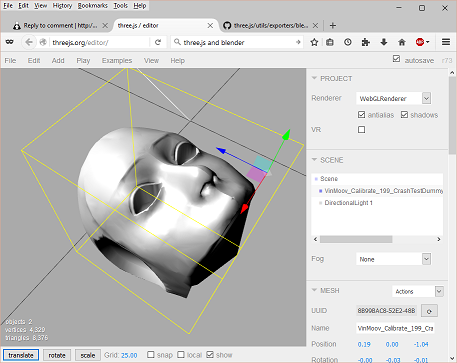This screenshot has width=457, height=363.
Task: Disable the antialias checkbox
Action: pos(361,115)
